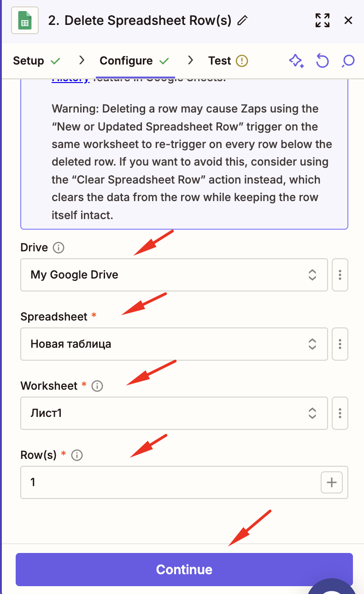Open the three-dot menu beside Worksheet field
Screen dimensions: 364x594
pos(340,413)
